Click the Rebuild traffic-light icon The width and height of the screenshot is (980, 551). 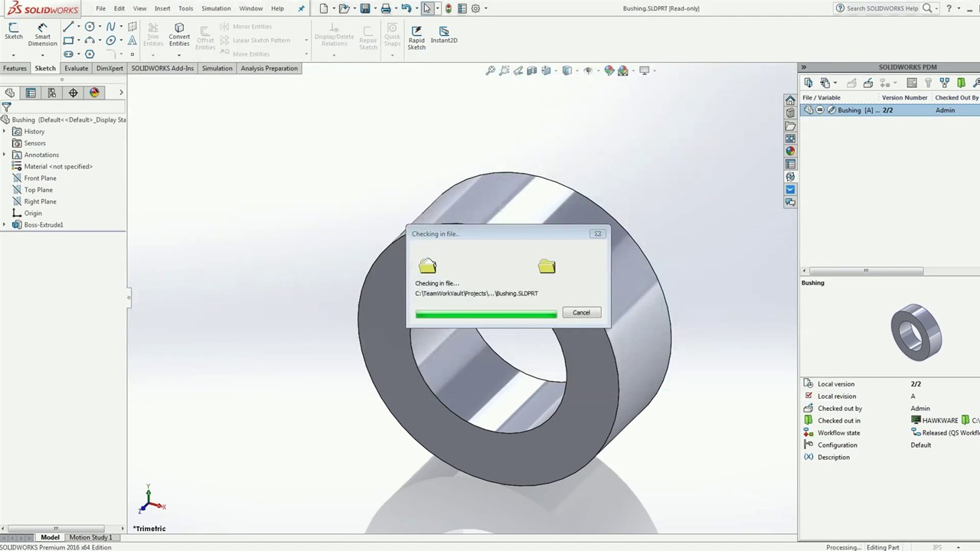click(x=449, y=8)
